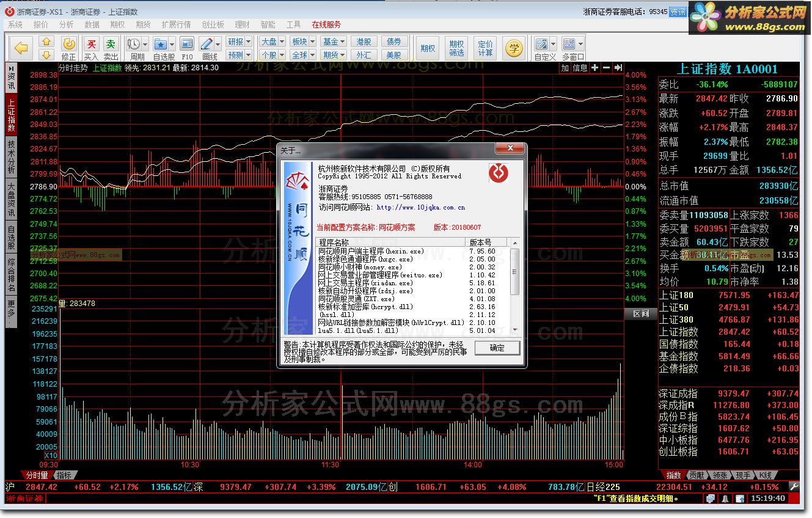Switch to the 贡献 tab
812x518 pixels.
click(x=696, y=475)
